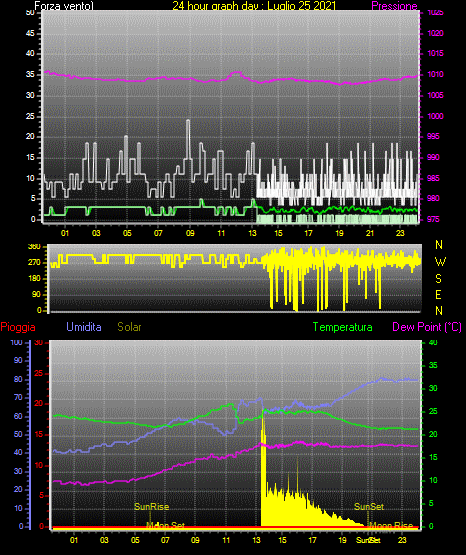
Task: Click the 90 value on the wind direction axis
Action: click(x=36, y=294)
